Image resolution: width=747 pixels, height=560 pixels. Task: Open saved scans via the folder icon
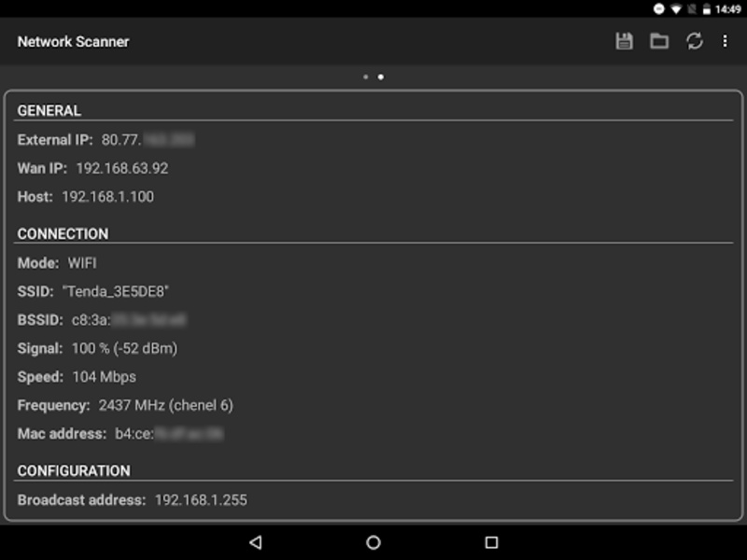click(x=659, y=41)
